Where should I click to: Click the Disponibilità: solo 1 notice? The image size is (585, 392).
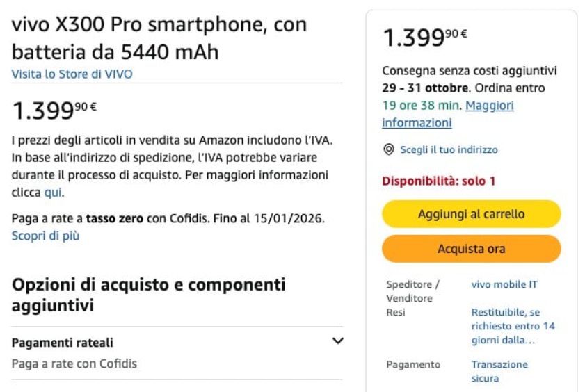438,181
